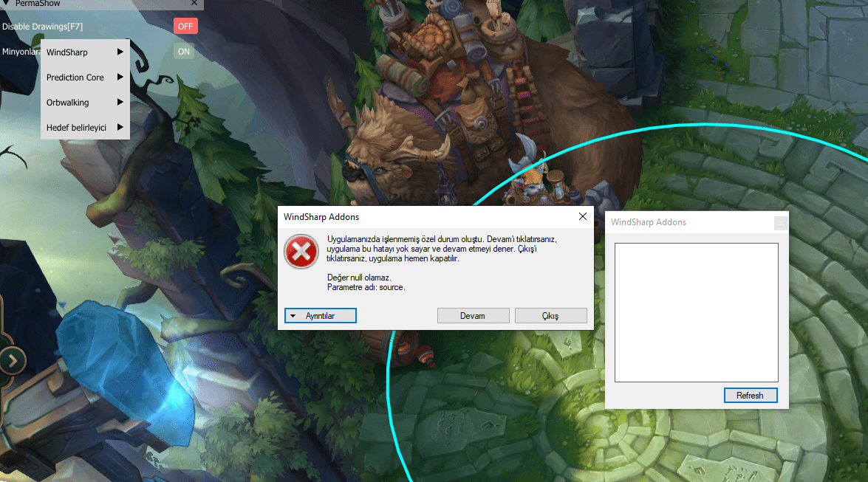Open the Orbwalking menu entry

pyautogui.click(x=85, y=103)
